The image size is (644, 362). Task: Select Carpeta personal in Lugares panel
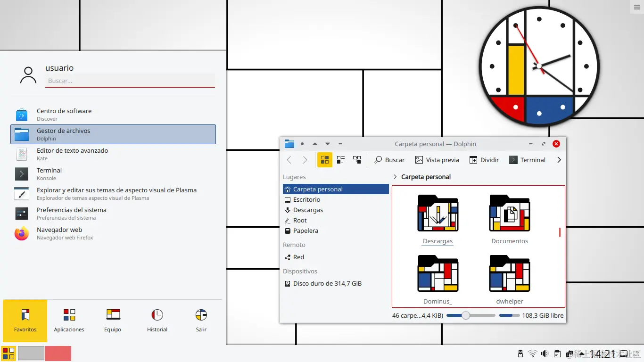(336, 189)
